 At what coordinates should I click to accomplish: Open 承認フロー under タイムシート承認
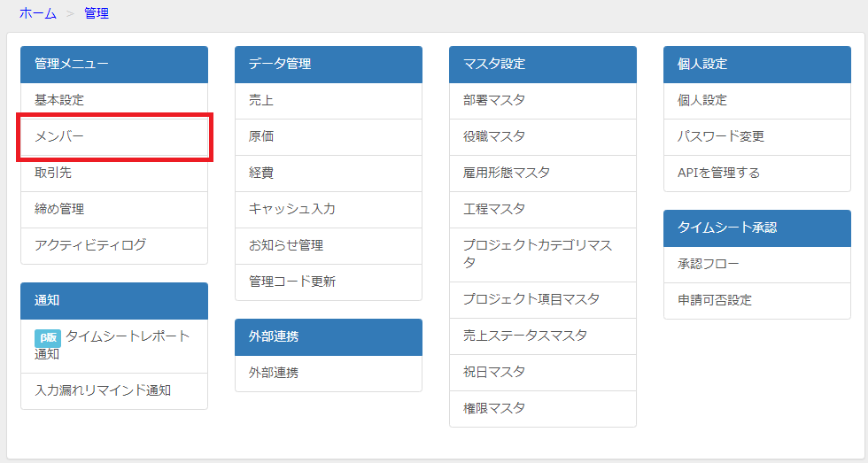click(x=756, y=265)
